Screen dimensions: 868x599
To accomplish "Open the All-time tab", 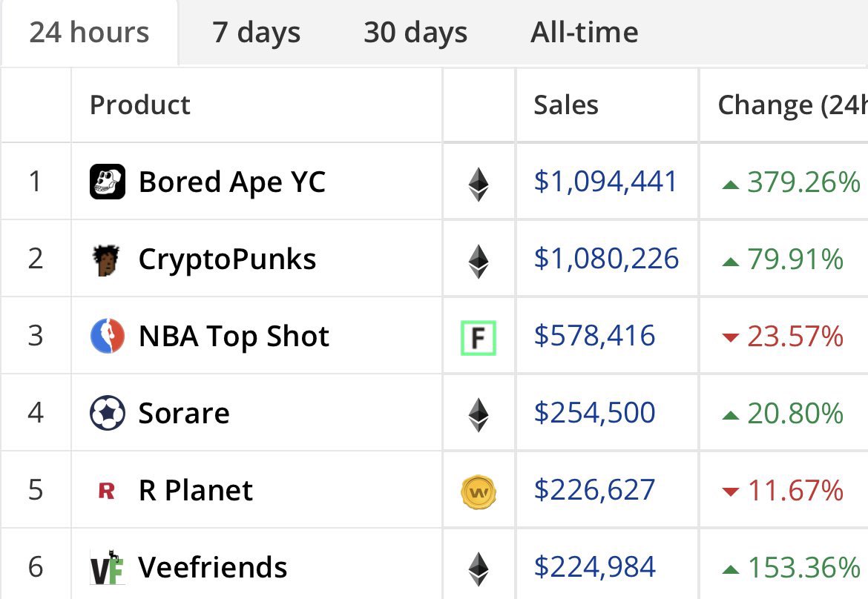I will point(584,33).
